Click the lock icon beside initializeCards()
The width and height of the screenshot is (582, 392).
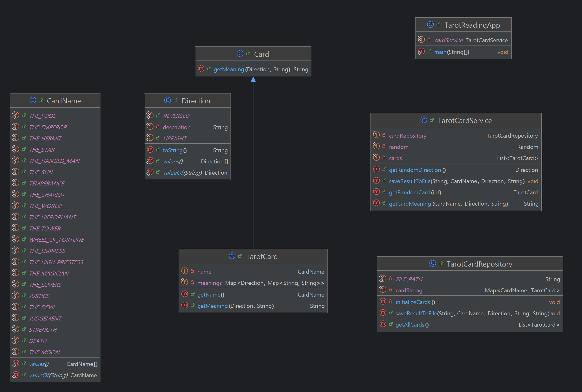coord(390,302)
